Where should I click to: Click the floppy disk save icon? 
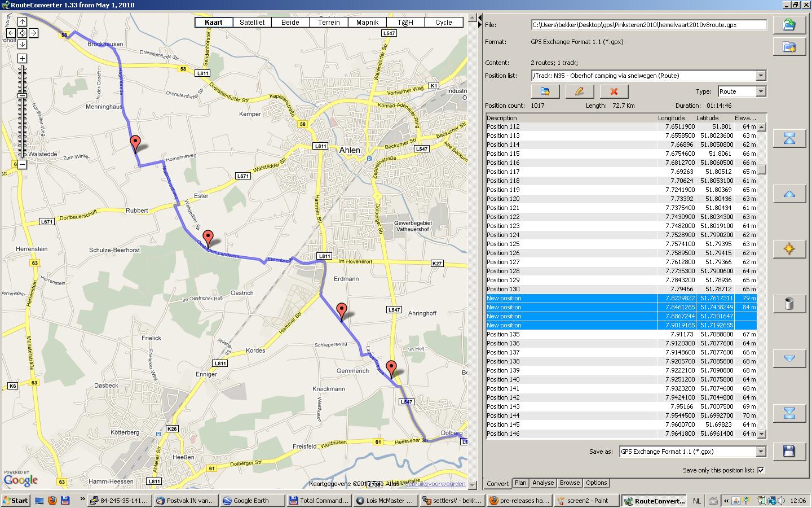pos(789,451)
